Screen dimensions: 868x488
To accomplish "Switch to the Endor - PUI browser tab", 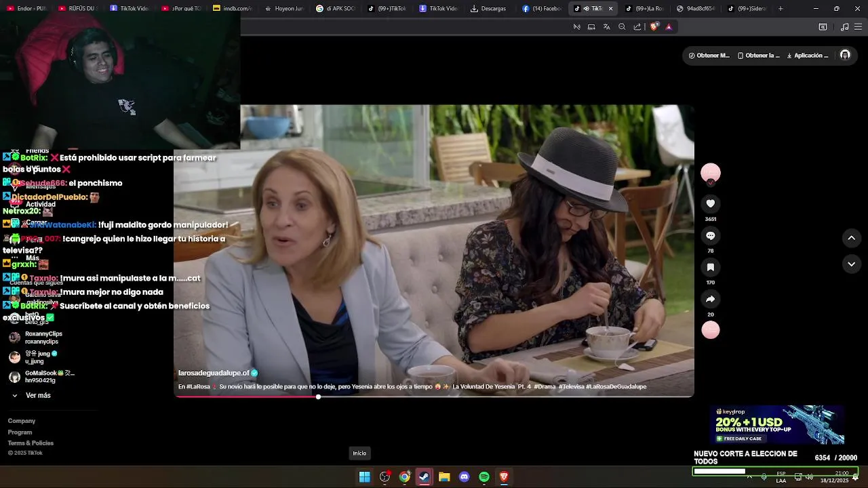I will (x=27, y=9).
